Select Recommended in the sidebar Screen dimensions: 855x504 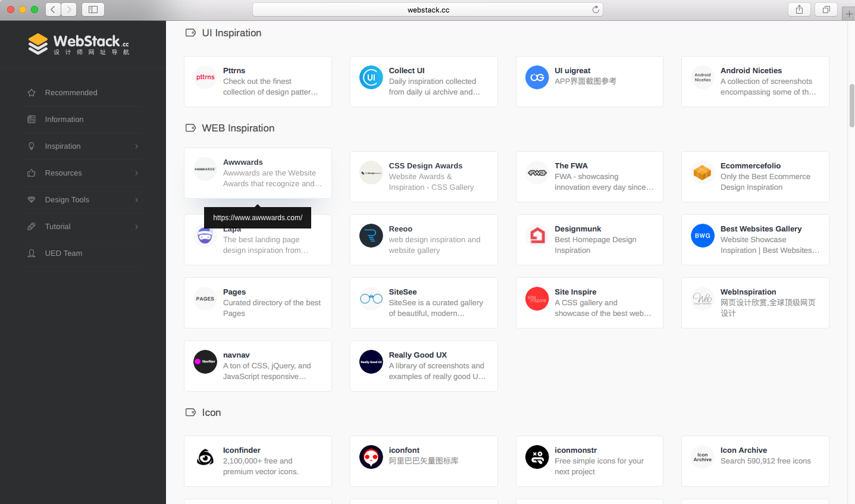[x=70, y=92]
